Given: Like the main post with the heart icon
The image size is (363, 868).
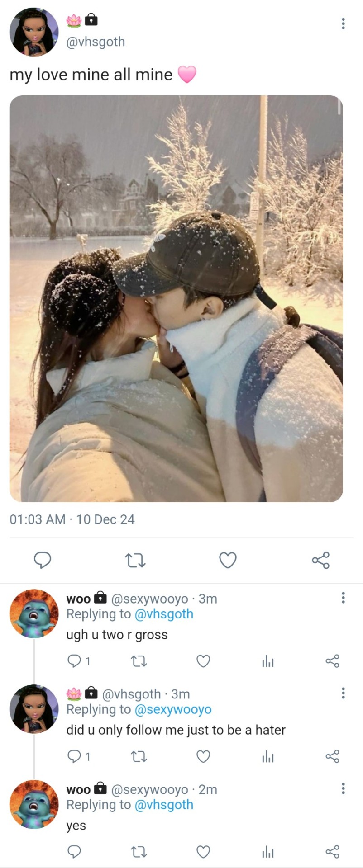Looking at the screenshot, I should point(228,560).
